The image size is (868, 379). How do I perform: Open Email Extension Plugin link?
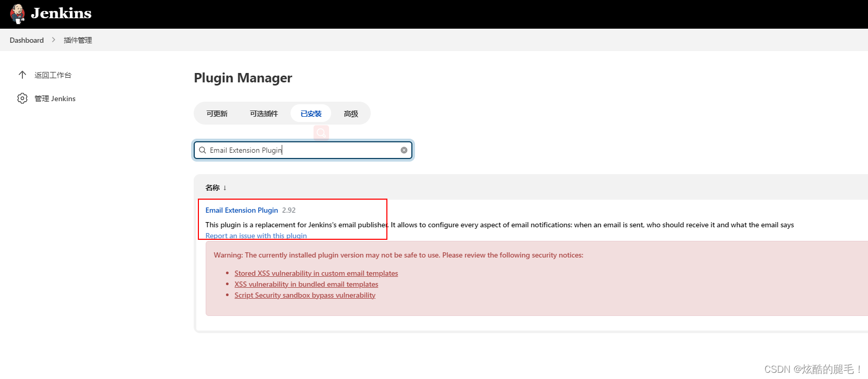[242, 210]
